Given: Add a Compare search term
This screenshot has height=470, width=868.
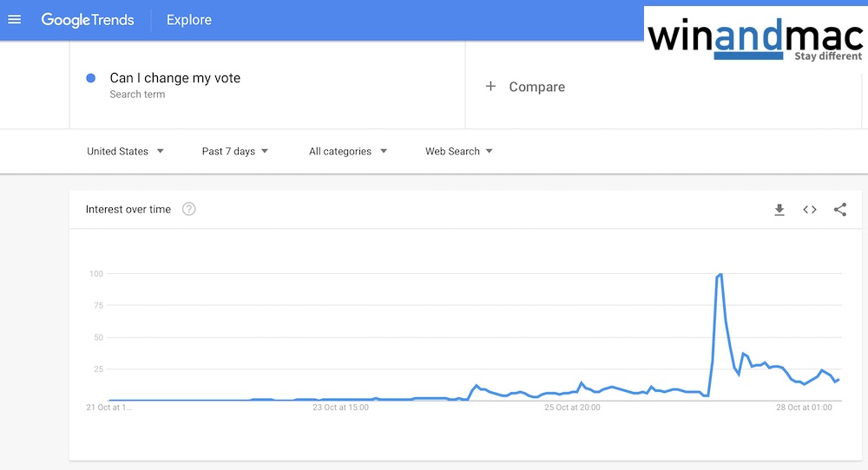Looking at the screenshot, I should click(536, 87).
